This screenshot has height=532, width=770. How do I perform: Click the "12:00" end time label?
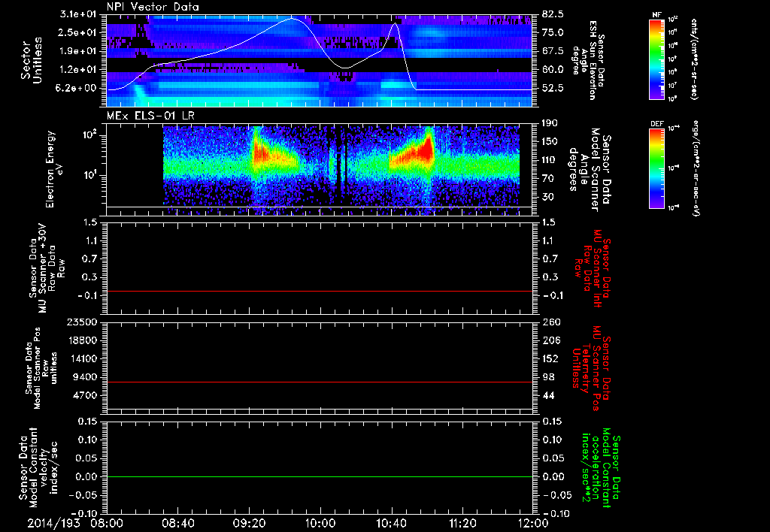[x=533, y=523]
